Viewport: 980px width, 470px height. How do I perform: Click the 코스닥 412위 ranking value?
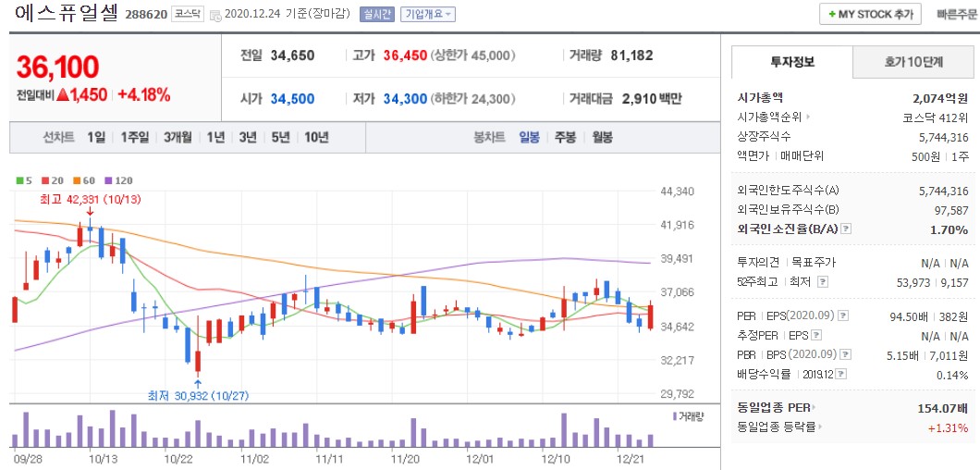(x=936, y=117)
